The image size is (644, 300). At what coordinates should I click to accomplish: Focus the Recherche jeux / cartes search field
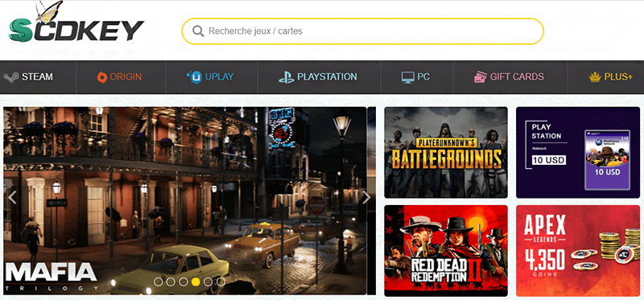click(363, 31)
